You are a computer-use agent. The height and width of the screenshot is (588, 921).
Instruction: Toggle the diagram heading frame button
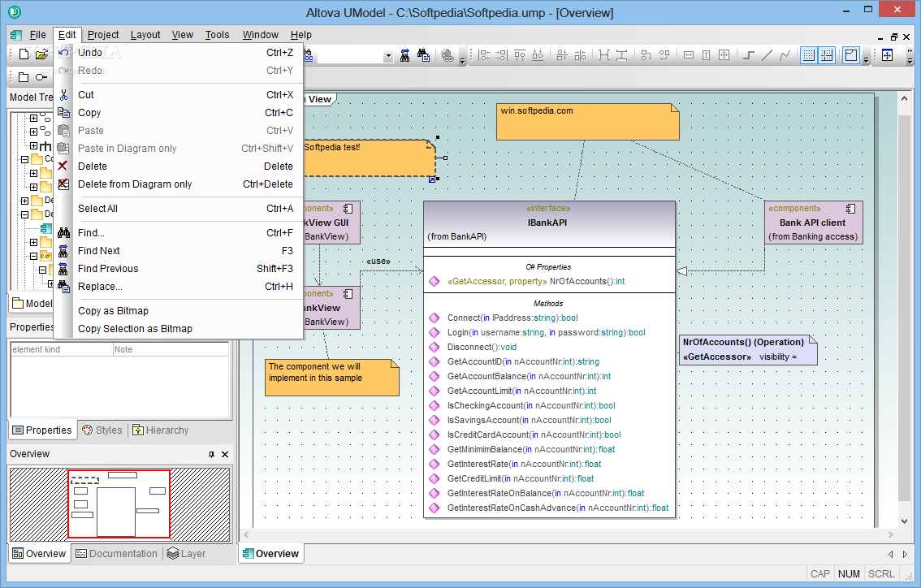[x=850, y=55]
